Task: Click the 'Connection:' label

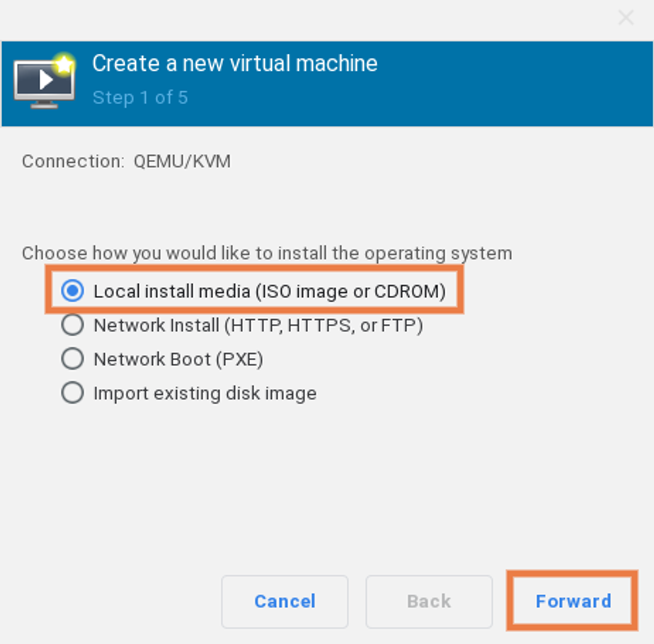Action: 73,161
